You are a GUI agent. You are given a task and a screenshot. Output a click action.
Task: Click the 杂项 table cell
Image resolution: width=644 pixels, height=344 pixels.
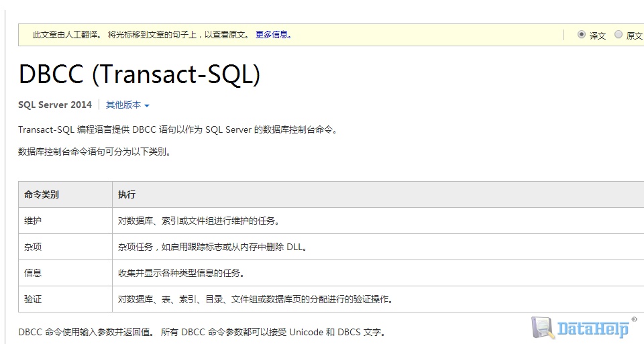point(65,247)
